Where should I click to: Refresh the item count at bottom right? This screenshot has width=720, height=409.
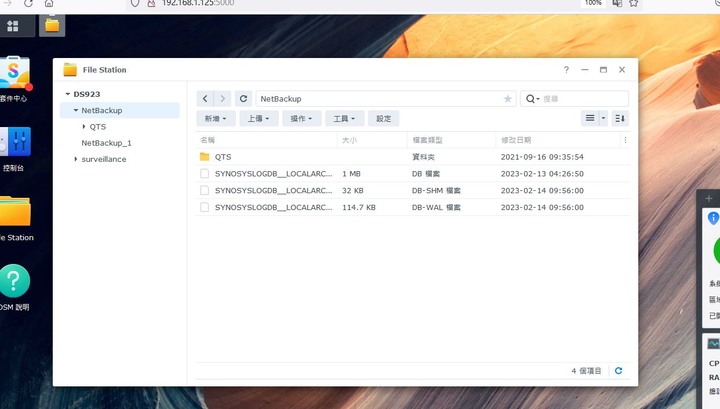point(619,370)
